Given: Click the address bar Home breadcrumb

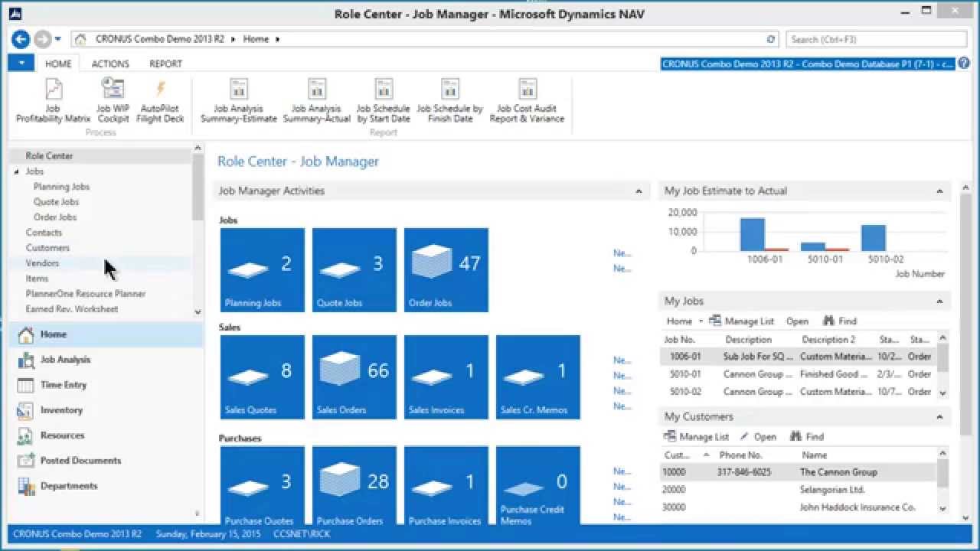Looking at the screenshot, I should [256, 39].
